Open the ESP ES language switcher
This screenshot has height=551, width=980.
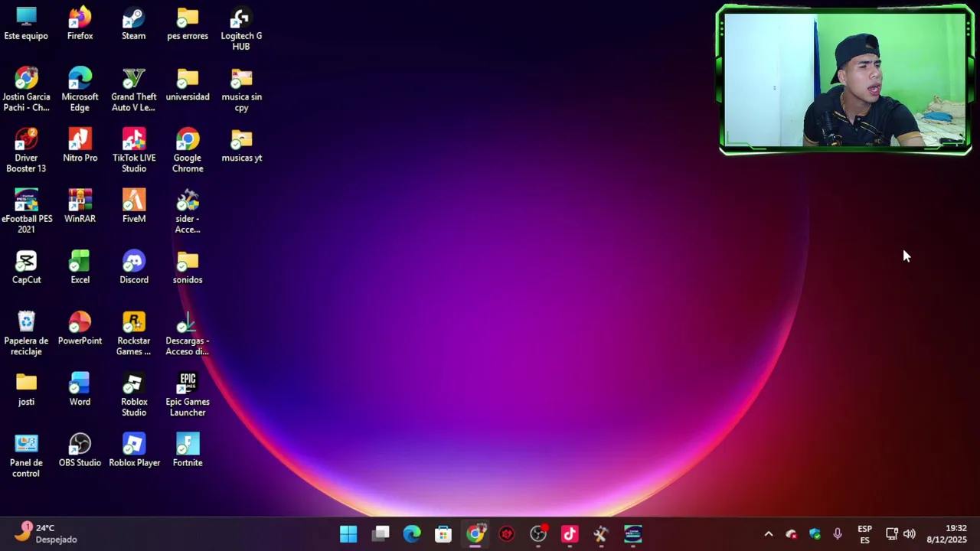(x=864, y=534)
